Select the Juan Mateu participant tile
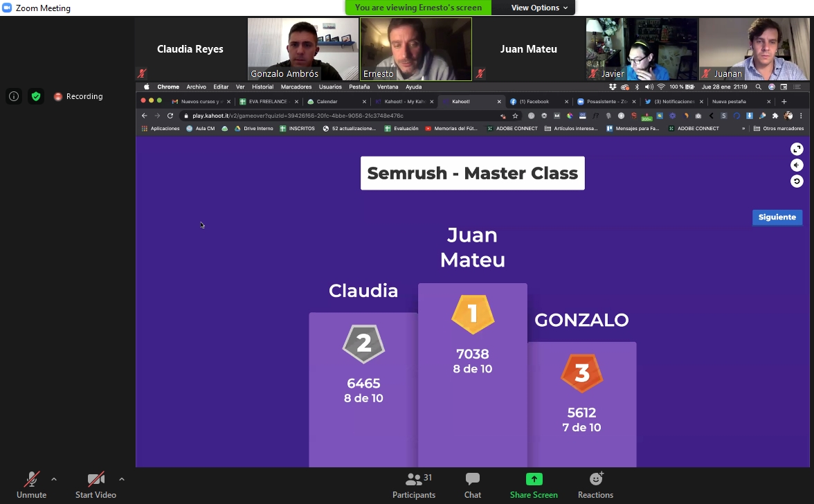The height and width of the screenshot is (504, 814). click(x=529, y=48)
